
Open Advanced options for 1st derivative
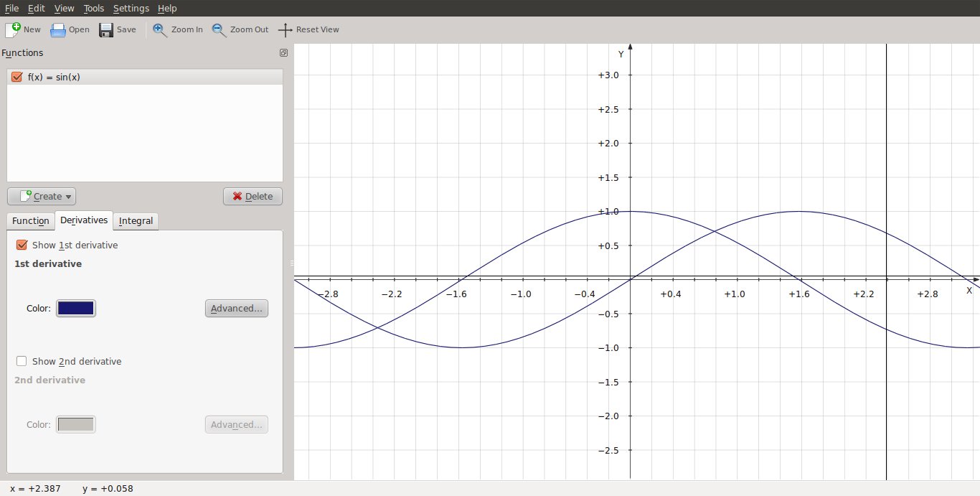pyautogui.click(x=236, y=308)
